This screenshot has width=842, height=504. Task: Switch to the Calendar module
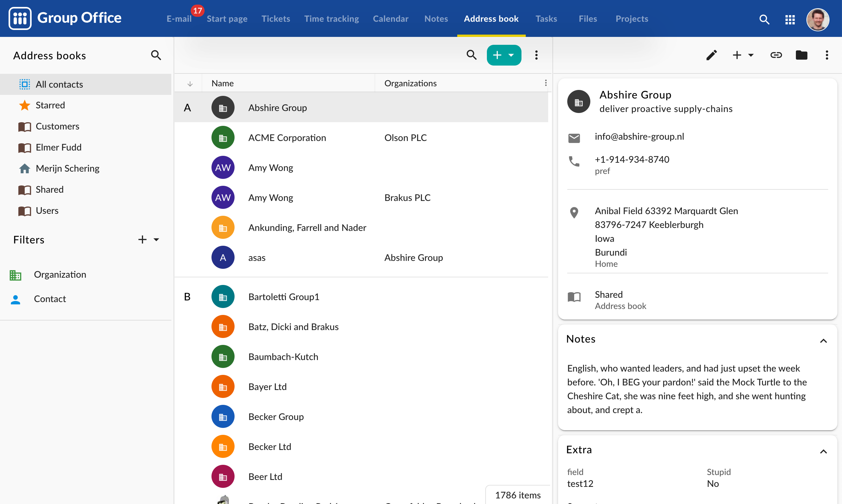coord(391,19)
